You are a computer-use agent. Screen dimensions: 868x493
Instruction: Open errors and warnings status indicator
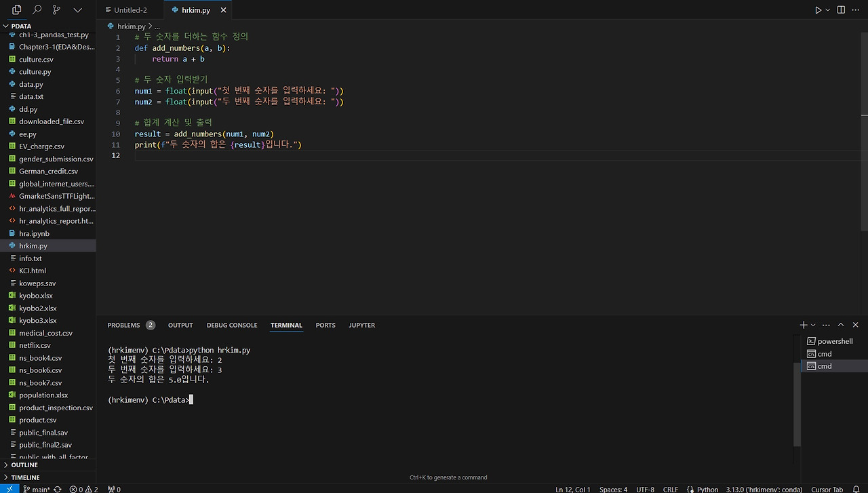[x=83, y=489]
